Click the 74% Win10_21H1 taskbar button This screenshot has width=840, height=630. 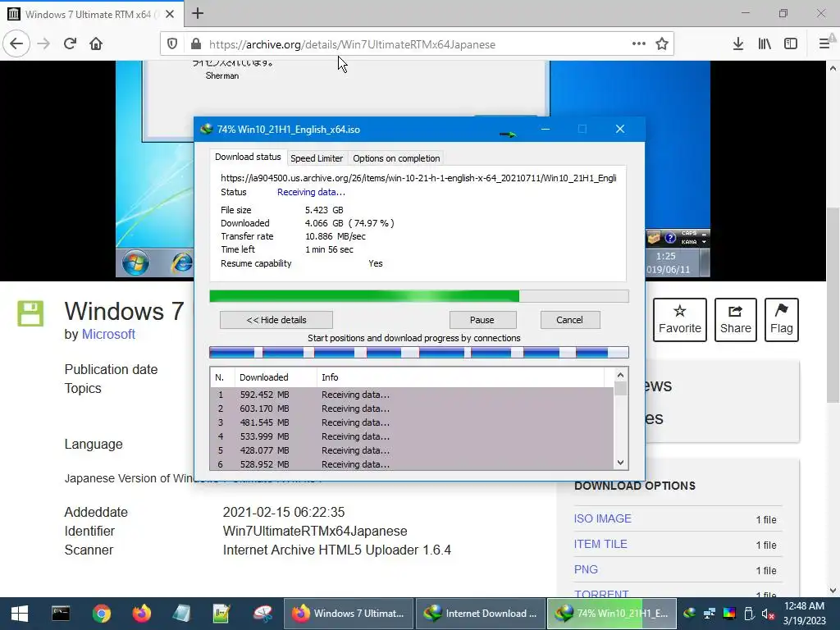point(611,614)
